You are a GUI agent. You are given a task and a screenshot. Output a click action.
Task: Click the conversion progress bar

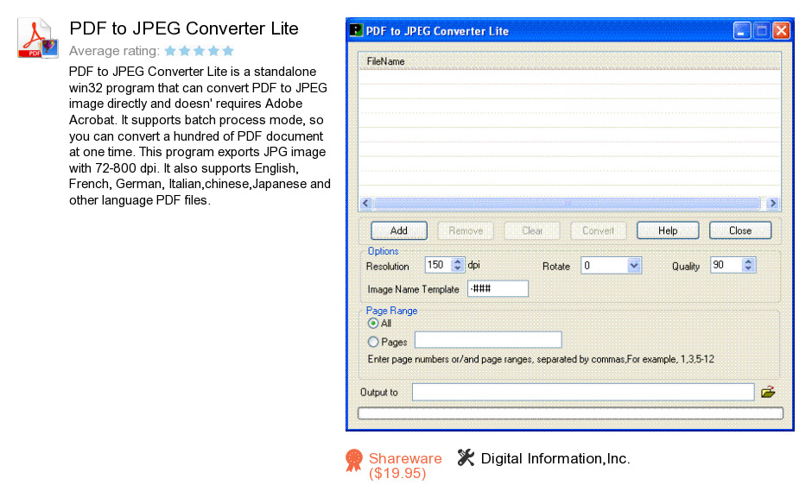coord(570,413)
